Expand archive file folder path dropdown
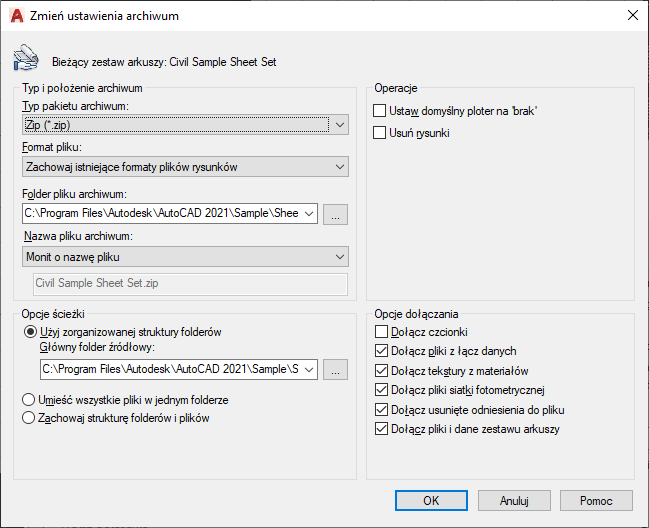The height and width of the screenshot is (528, 649). [x=308, y=213]
